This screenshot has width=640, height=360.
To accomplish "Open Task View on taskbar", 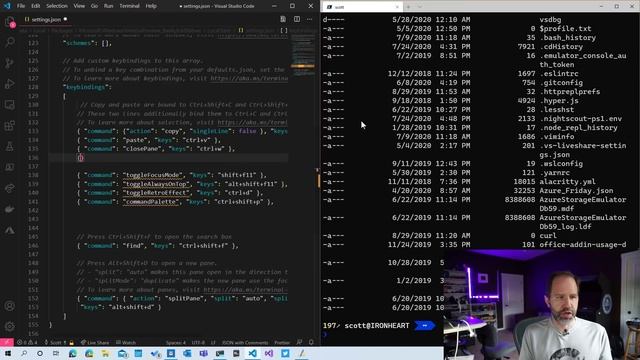I will (56, 353).
